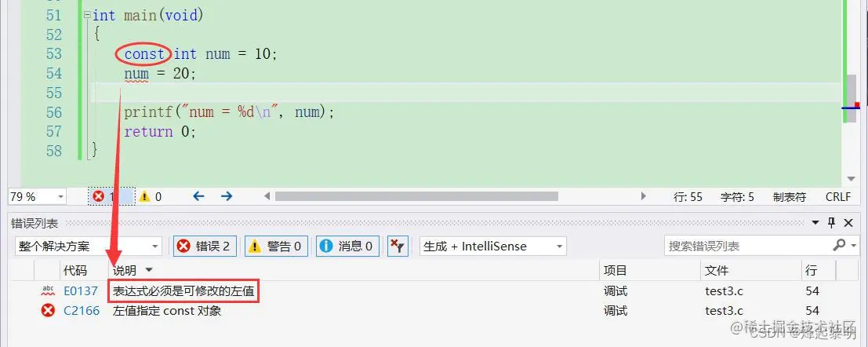Toggle the 消息 0 filter button
The image size is (868, 347).
point(347,246)
